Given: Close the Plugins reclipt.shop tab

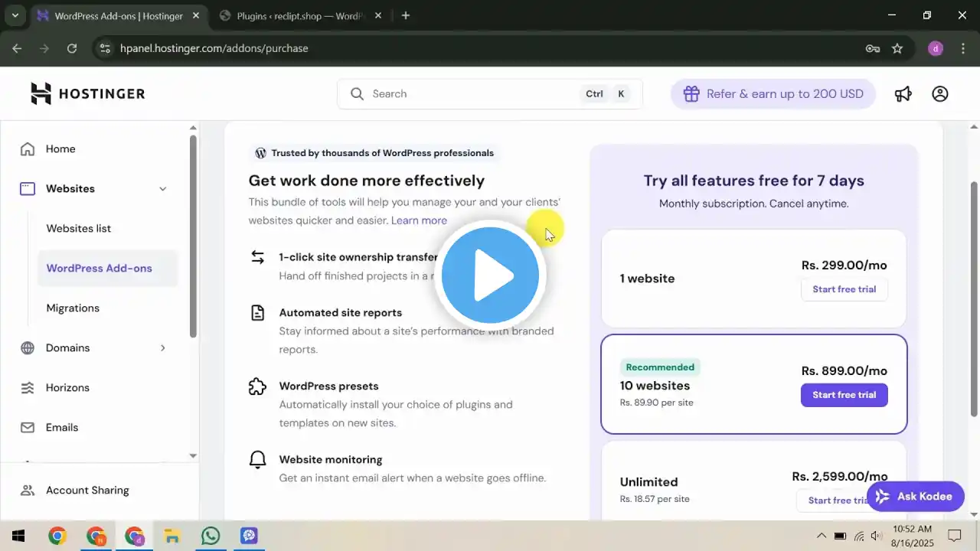Looking at the screenshot, I should [378, 15].
